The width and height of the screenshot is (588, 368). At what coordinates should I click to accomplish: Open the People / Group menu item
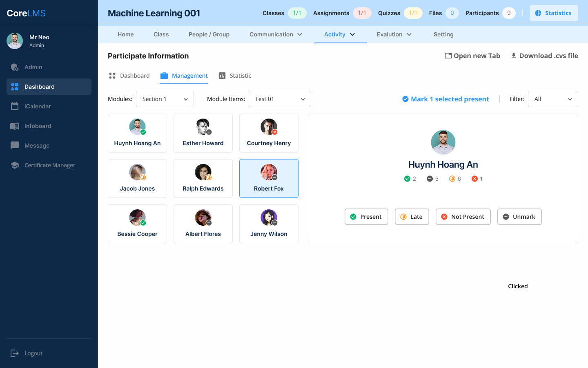pos(209,34)
